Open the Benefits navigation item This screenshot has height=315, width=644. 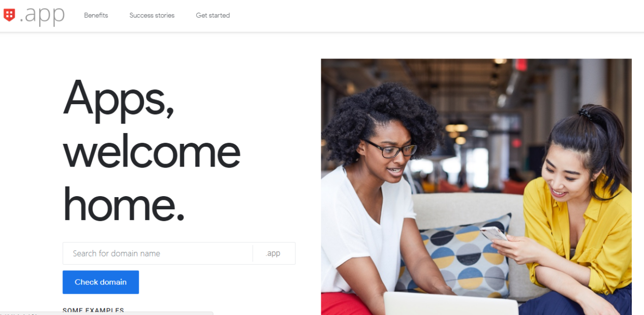coord(96,15)
